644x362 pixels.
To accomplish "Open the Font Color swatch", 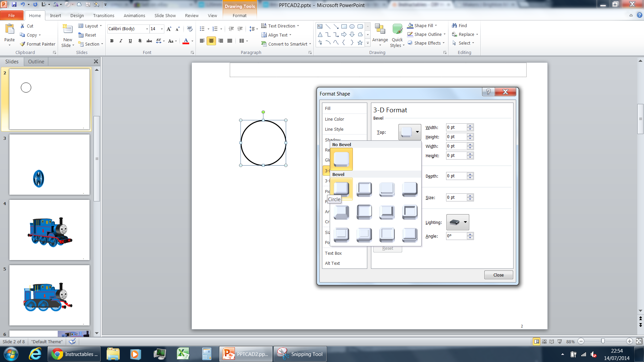I will (186, 41).
